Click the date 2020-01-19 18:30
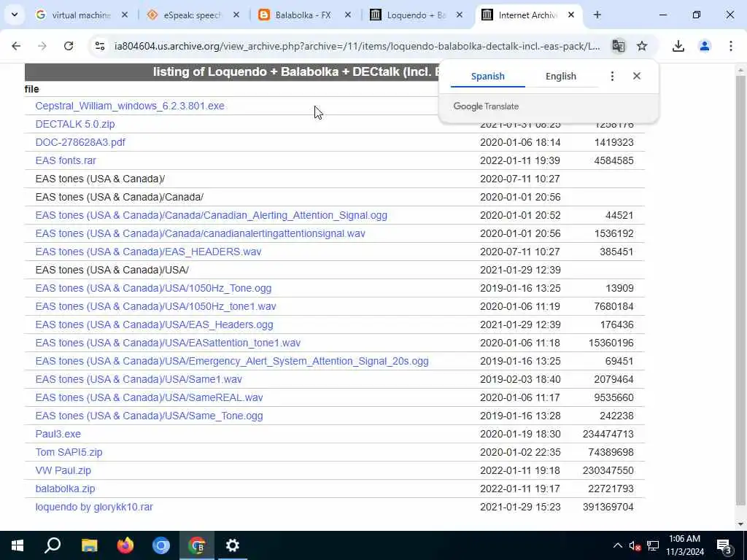This screenshot has height=560, width=747. 520,434
